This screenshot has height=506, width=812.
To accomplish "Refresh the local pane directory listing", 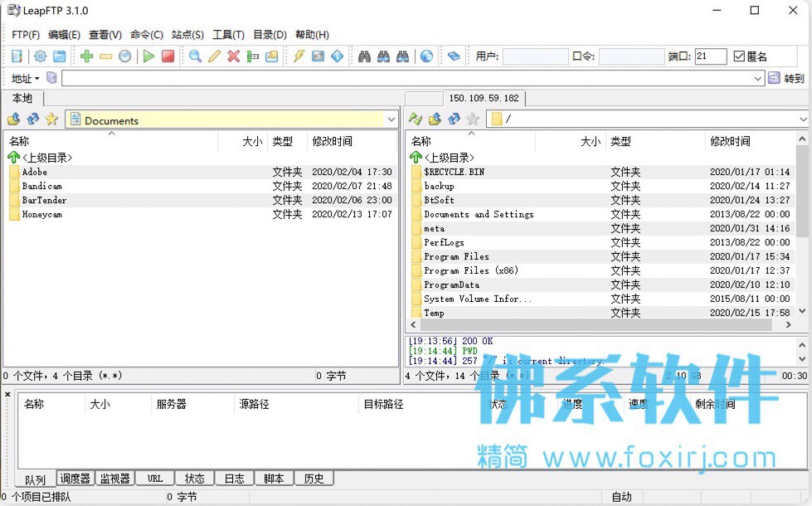I will (33, 119).
